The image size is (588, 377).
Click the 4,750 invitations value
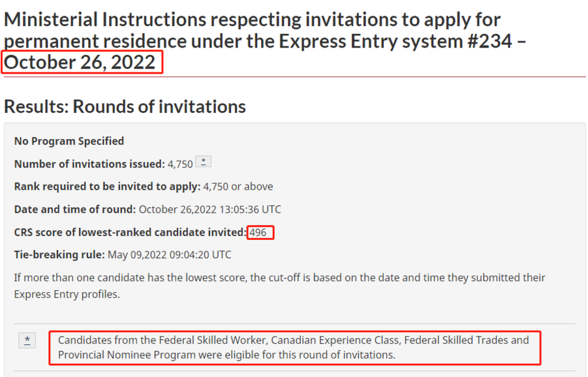coord(180,164)
